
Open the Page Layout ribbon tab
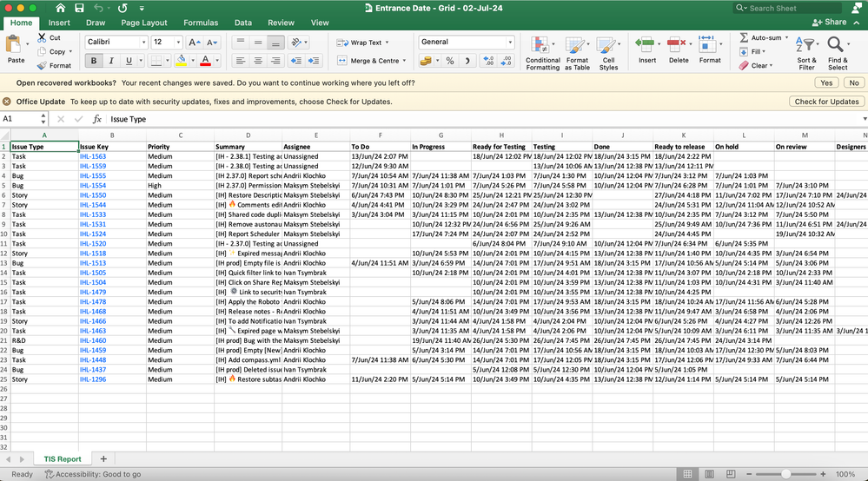point(144,23)
